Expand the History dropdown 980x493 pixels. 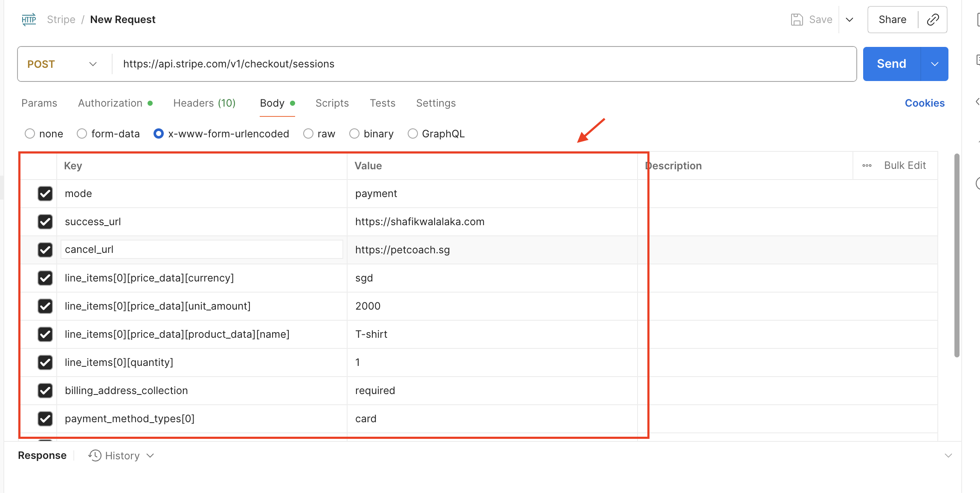click(150, 455)
